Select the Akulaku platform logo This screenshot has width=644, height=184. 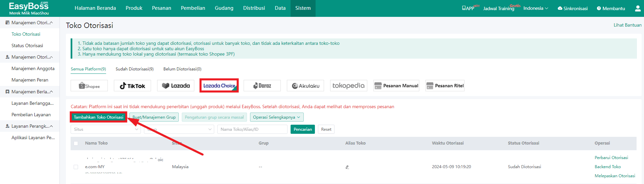305,86
